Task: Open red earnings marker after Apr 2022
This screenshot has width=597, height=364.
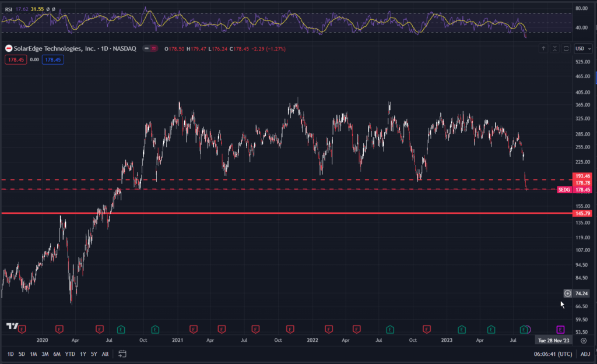Action: (x=356, y=329)
